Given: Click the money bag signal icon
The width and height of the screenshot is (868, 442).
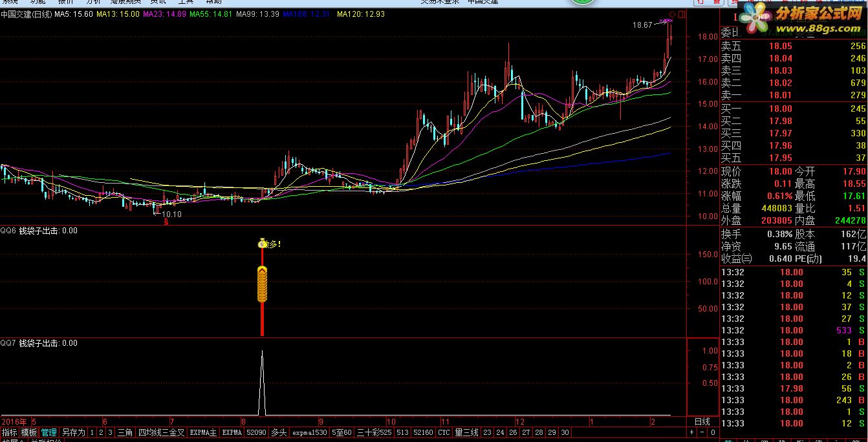Looking at the screenshot, I should pos(262,244).
